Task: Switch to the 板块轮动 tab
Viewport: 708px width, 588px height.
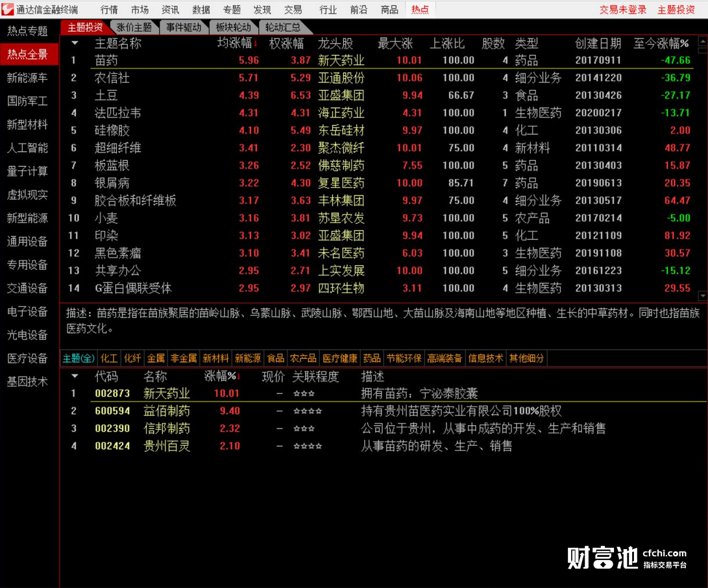Action: [x=234, y=27]
